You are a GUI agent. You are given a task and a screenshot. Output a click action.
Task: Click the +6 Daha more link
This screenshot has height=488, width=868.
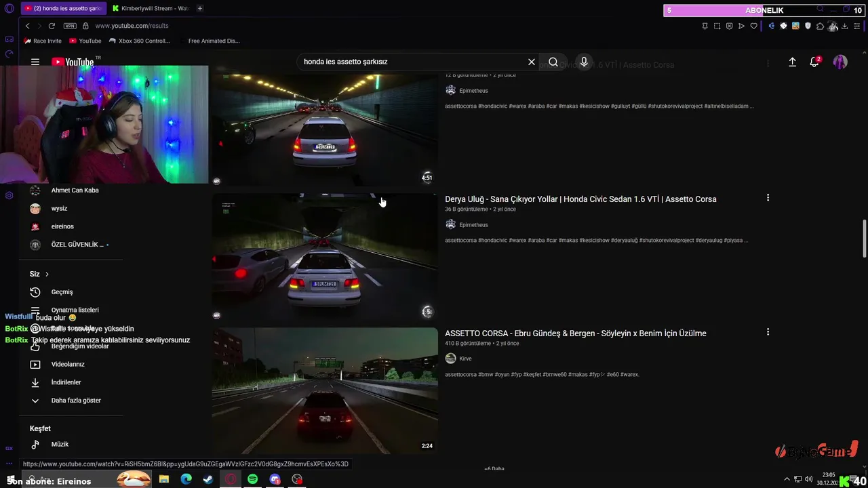pyautogui.click(x=494, y=468)
